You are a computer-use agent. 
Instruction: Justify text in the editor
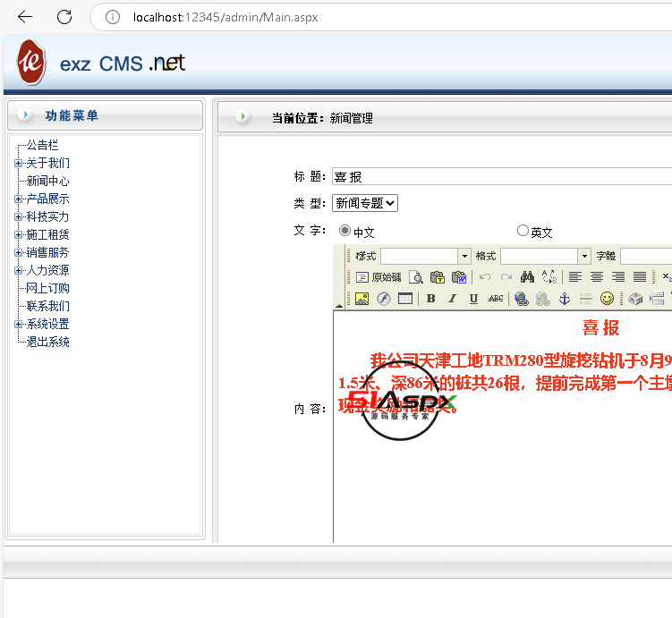click(x=640, y=277)
